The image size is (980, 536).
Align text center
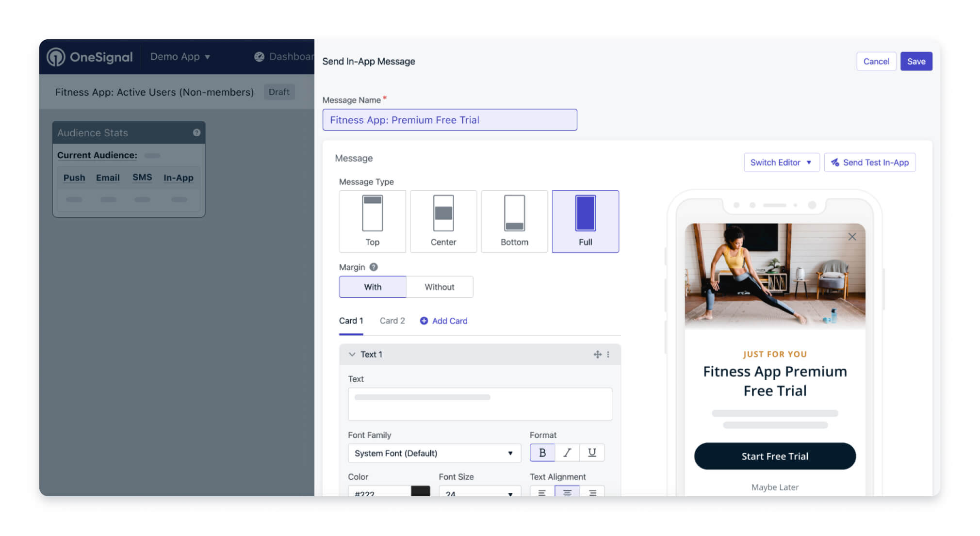567,491
